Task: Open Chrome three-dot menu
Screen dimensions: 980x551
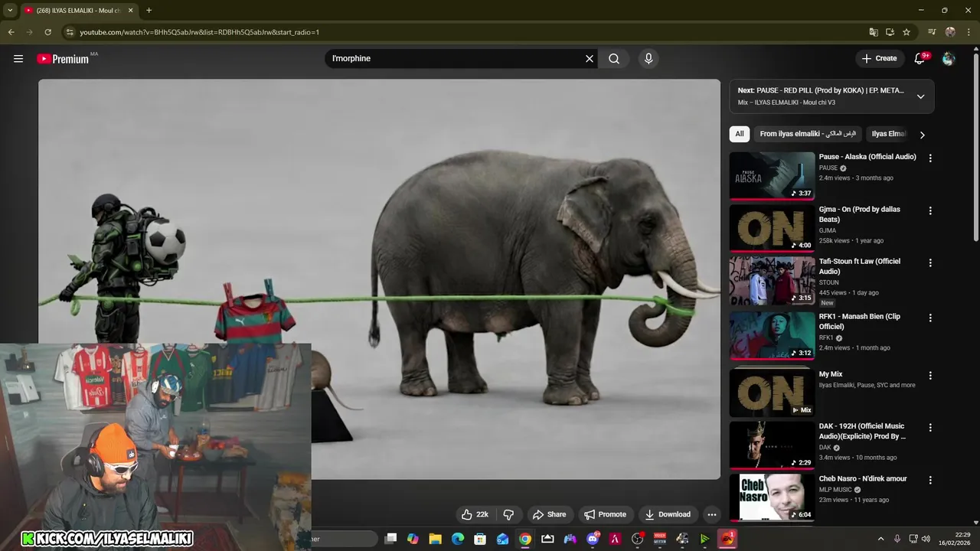Action: point(969,32)
